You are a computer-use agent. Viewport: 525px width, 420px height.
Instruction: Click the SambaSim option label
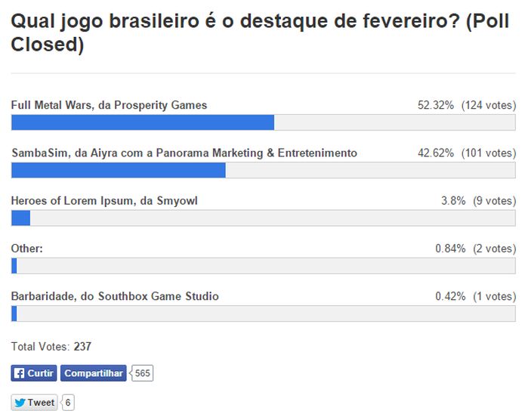point(184,153)
